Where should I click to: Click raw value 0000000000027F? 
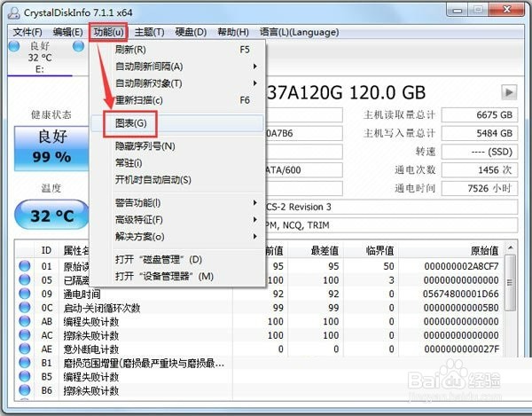461,349
